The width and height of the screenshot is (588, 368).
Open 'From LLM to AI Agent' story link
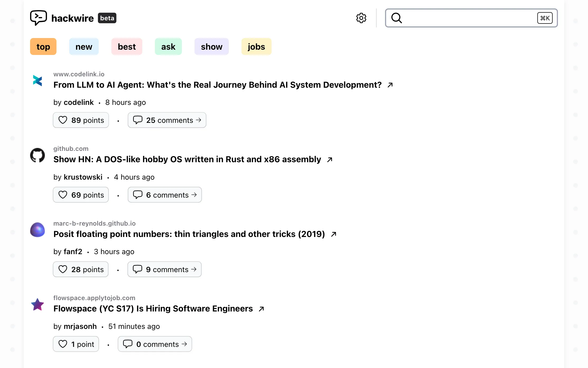pyautogui.click(x=217, y=85)
